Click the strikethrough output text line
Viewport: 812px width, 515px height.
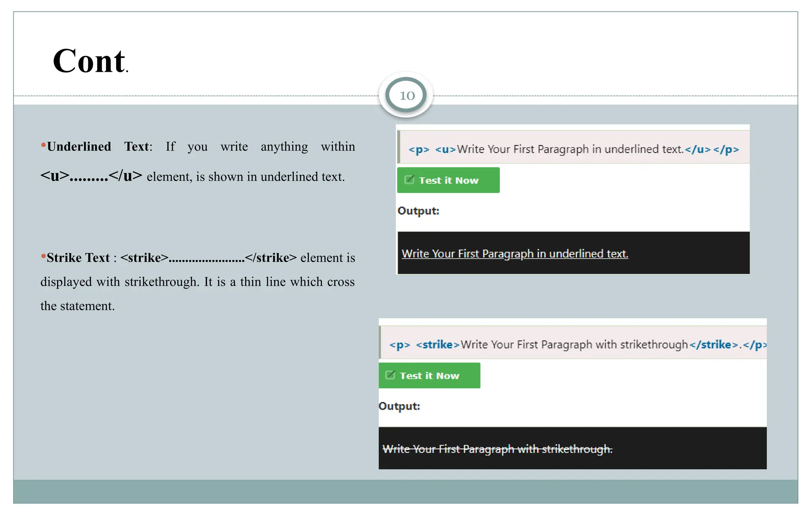[x=497, y=449]
